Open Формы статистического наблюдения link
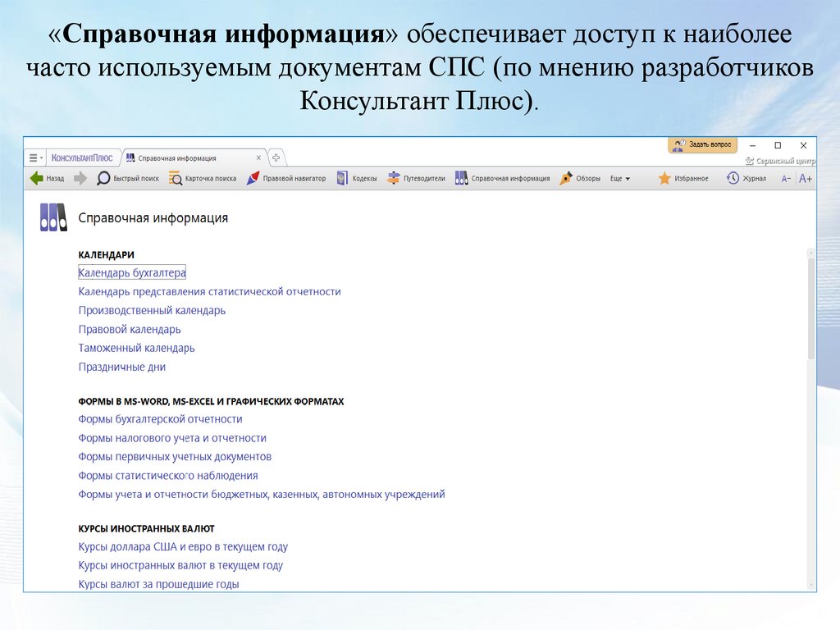The width and height of the screenshot is (840, 630). click(168, 476)
